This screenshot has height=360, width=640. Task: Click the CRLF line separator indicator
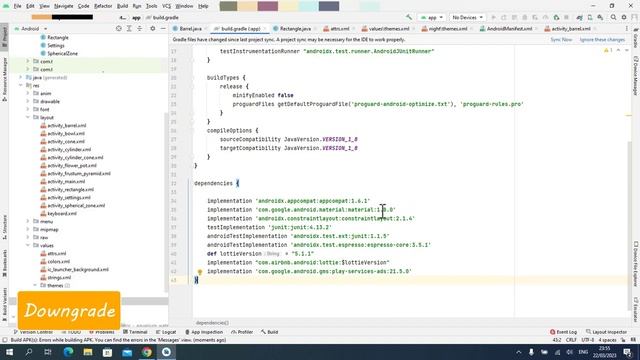point(571,340)
